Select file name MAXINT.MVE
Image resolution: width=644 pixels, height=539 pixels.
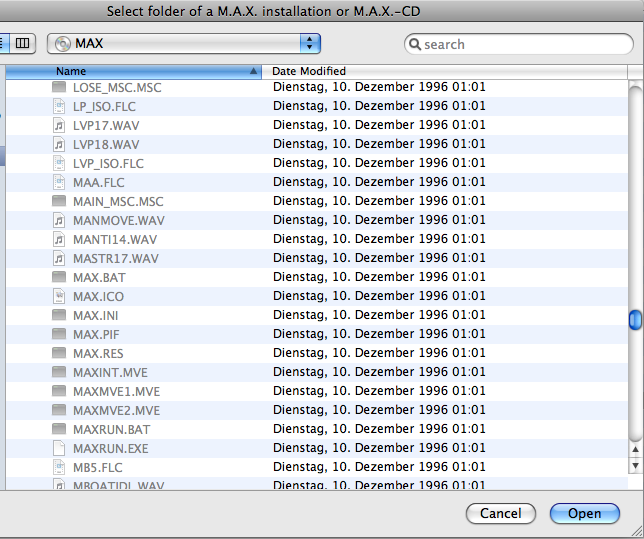[110, 373]
